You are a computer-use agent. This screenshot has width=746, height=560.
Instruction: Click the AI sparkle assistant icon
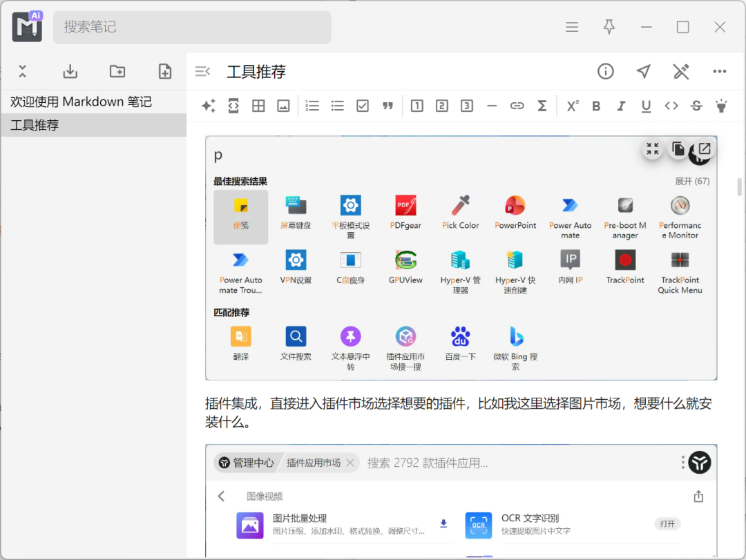[209, 106]
